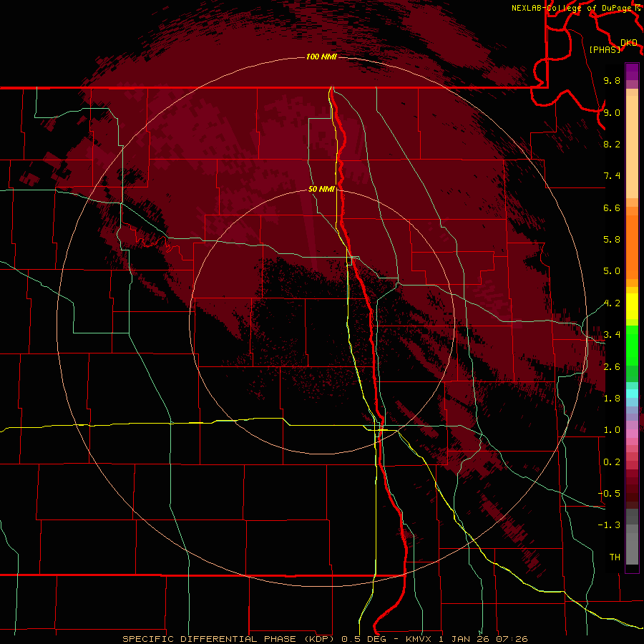Image resolution: width=644 pixels, height=644 pixels.
Task: Click the -1.3 legend value
Action: click(610, 525)
